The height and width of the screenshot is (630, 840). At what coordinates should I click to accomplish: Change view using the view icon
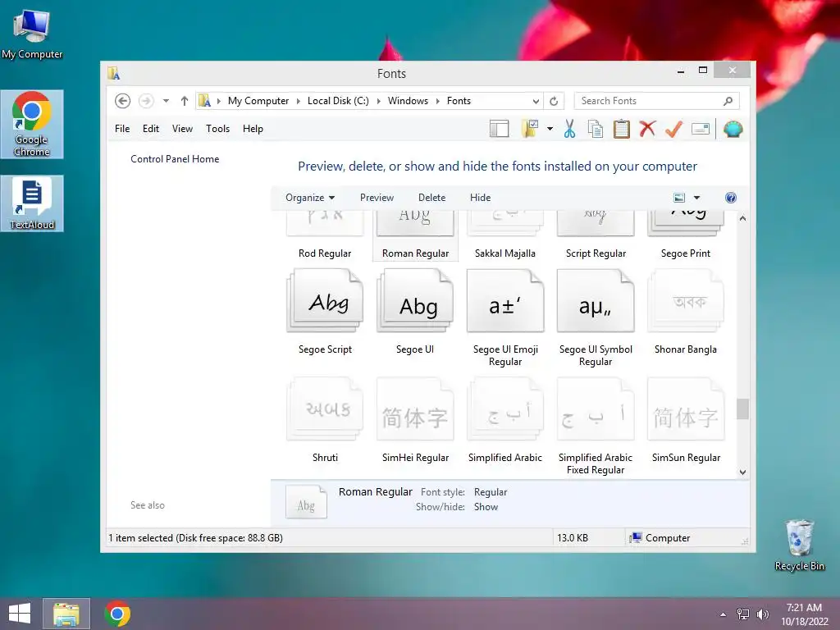click(x=678, y=198)
